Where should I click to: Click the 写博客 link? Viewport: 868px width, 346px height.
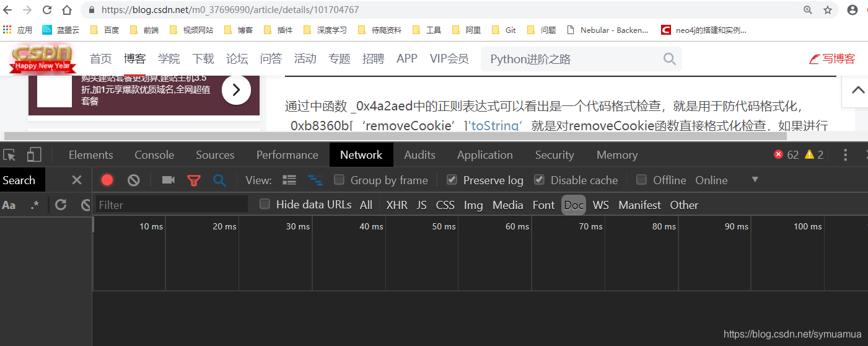[832, 59]
